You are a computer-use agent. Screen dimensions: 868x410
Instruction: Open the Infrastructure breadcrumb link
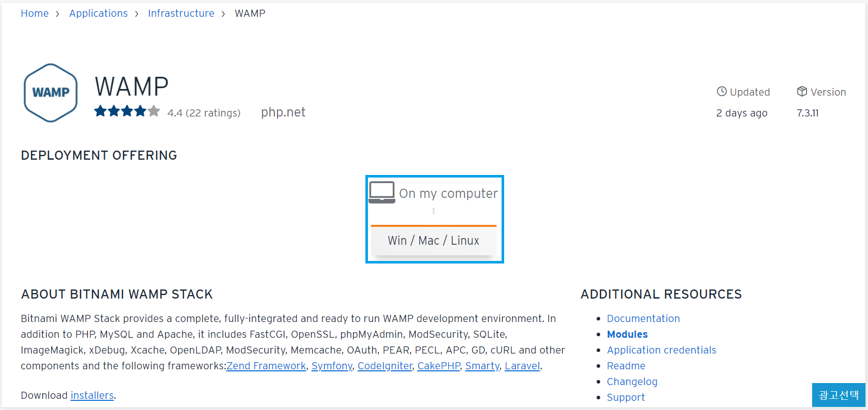pos(181,13)
